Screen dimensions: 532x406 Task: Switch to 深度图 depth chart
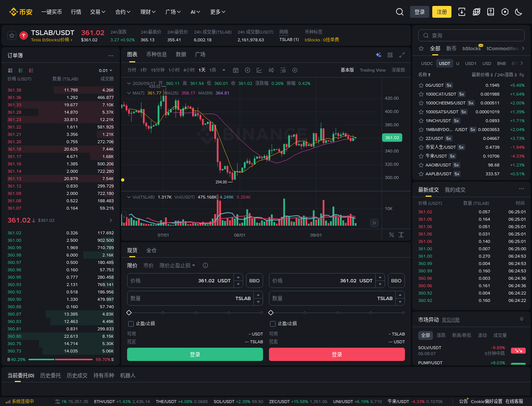coord(398,70)
